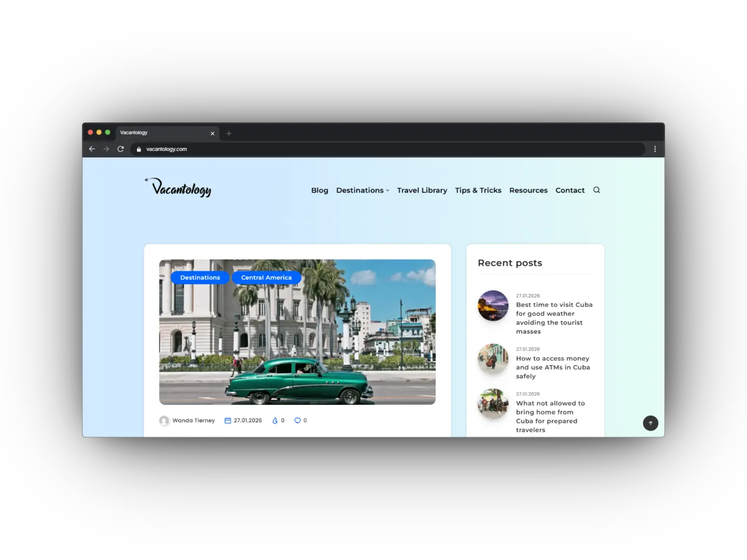Click the Vacantology logo
This screenshot has height=560, width=747.
(x=177, y=187)
